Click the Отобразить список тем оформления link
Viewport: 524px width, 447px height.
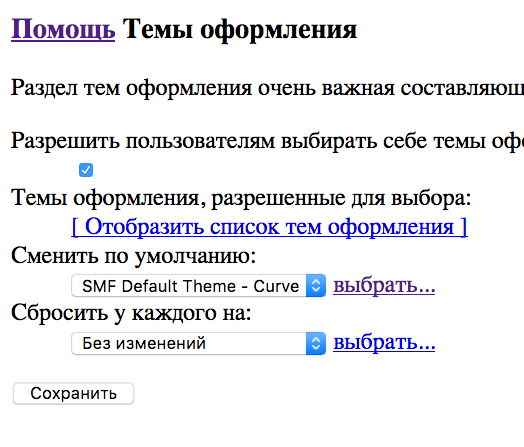[x=269, y=227]
